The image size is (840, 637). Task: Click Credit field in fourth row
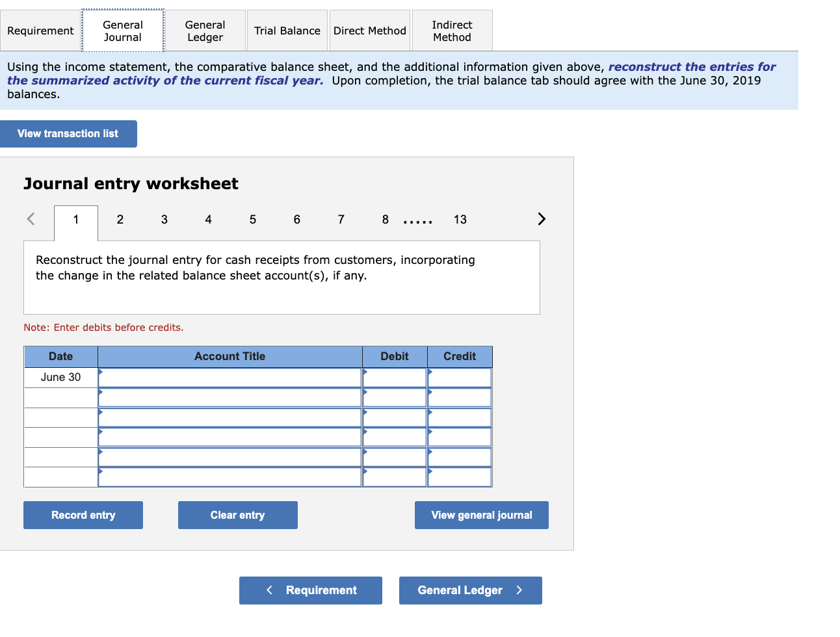pyautogui.click(x=460, y=437)
